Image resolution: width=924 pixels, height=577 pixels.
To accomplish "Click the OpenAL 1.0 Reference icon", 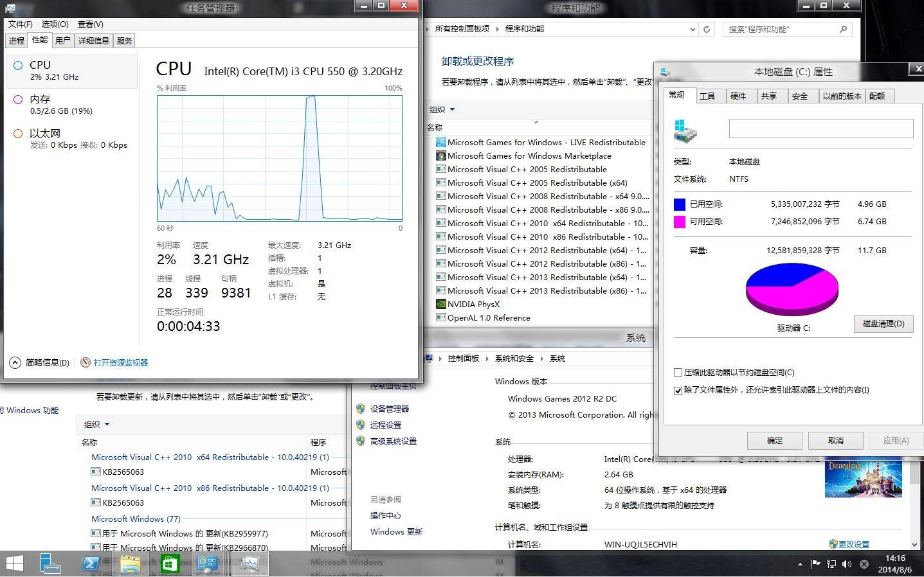I will click(440, 317).
